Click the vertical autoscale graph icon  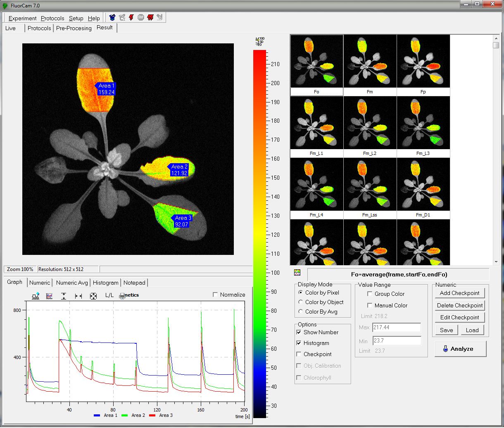64,296
